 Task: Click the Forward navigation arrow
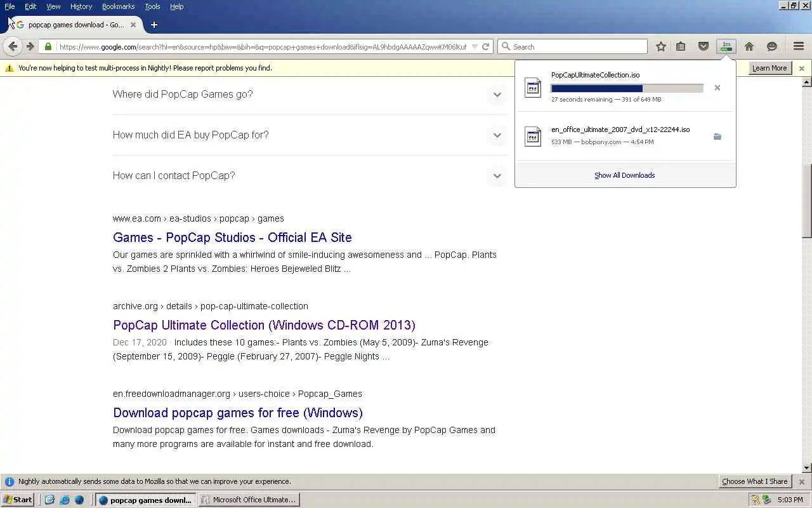tap(30, 46)
